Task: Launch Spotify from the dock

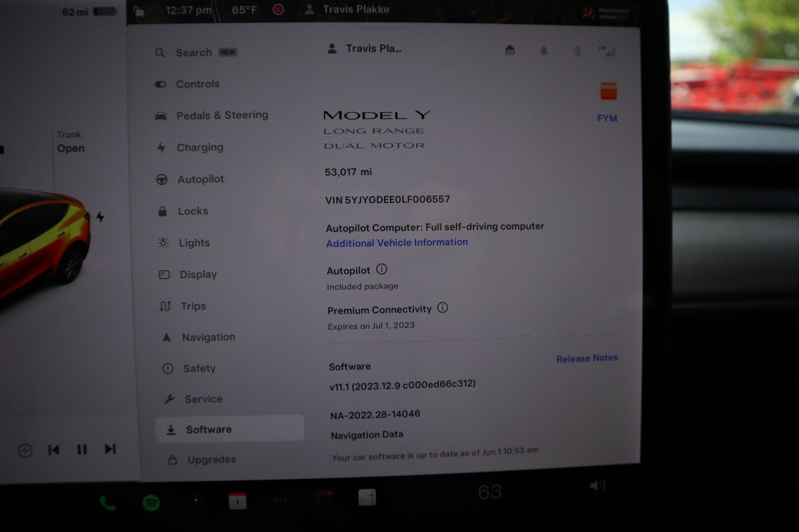Action: (151, 503)
